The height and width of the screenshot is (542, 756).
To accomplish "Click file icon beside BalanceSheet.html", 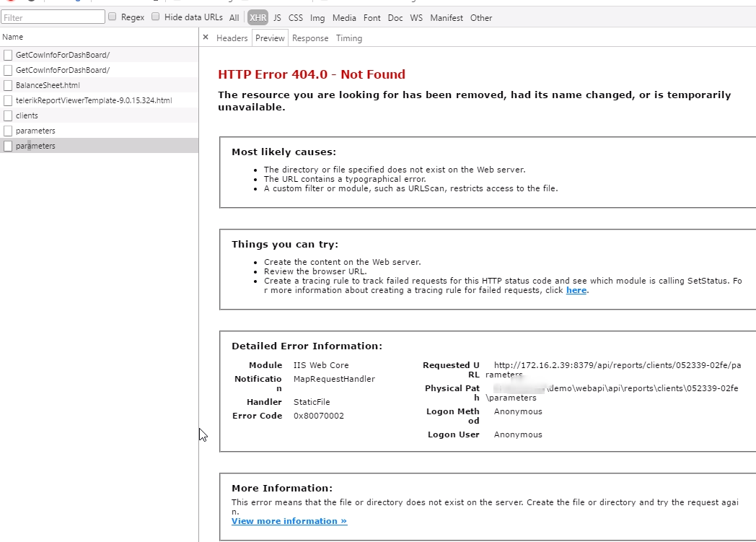I will 8,85.
